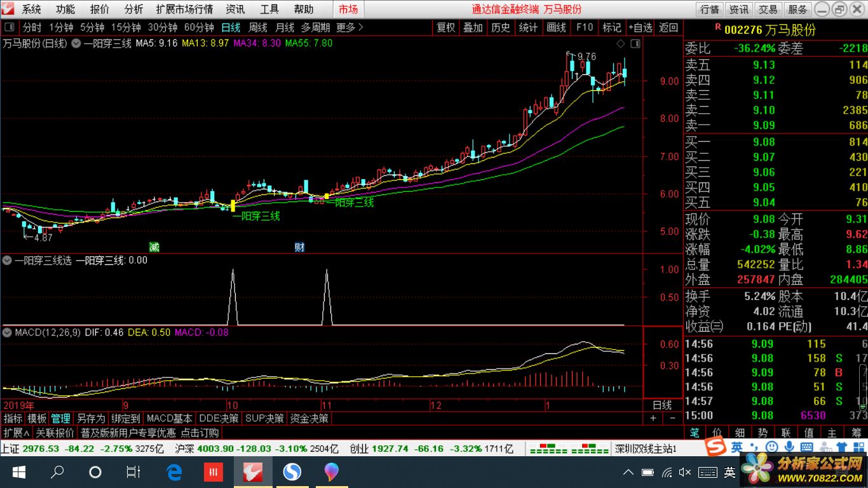Click the 财 marker on the chart
Viewport: 868px width, 488px height.
[x=299, y=247]
